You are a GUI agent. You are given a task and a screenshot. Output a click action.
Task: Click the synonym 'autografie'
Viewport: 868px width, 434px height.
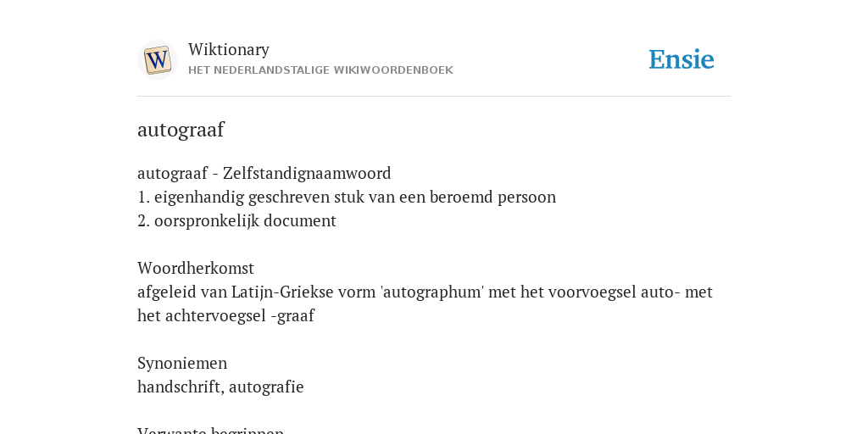(266, 387)
